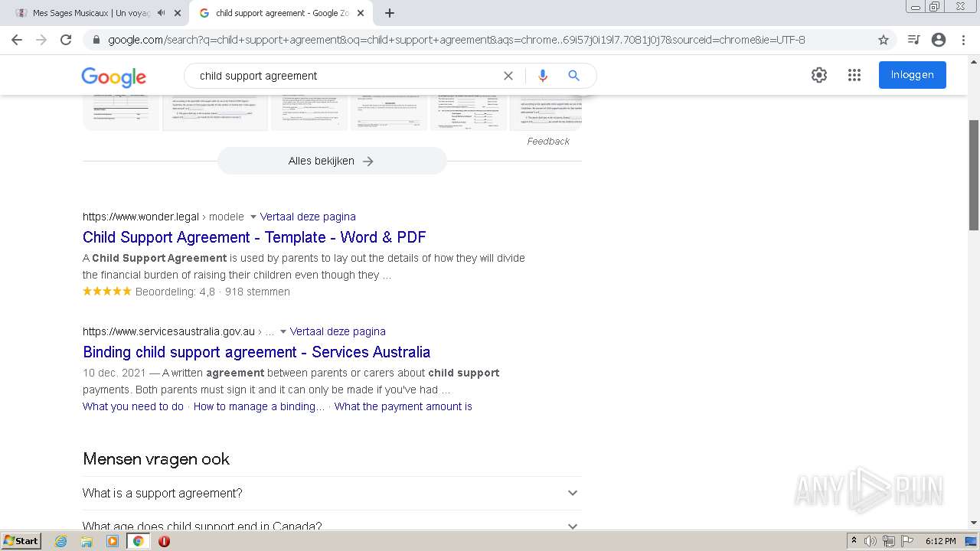The width and height of the screenshot is (980, 551).
Task: Open What the payment amount is sitelink
Action: (x=403, y=406)
